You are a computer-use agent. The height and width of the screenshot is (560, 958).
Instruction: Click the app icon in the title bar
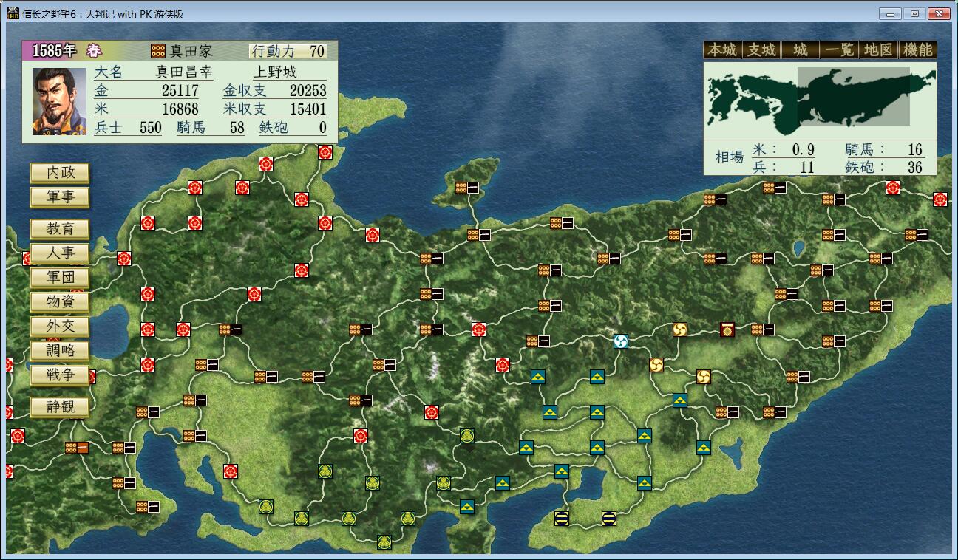(13, 13)
